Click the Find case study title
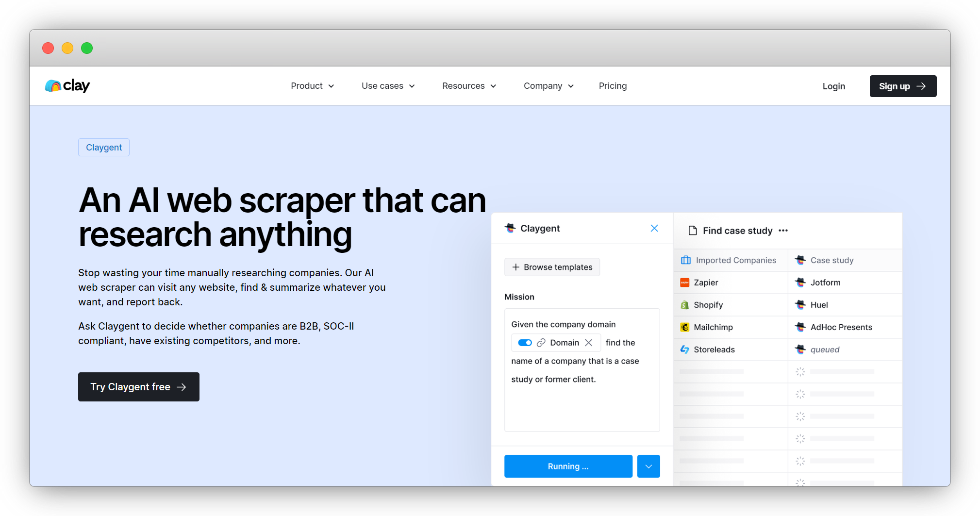 click(737, 231)
